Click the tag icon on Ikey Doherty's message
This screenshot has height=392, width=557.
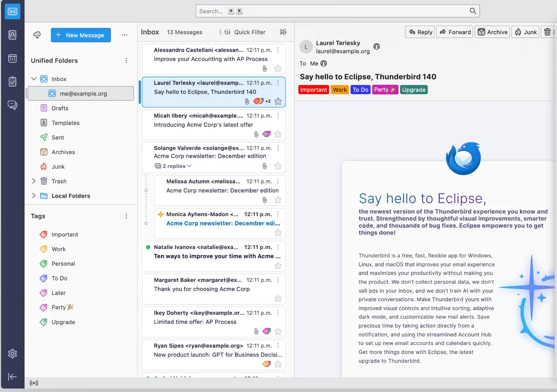click(x=267, y=331)
